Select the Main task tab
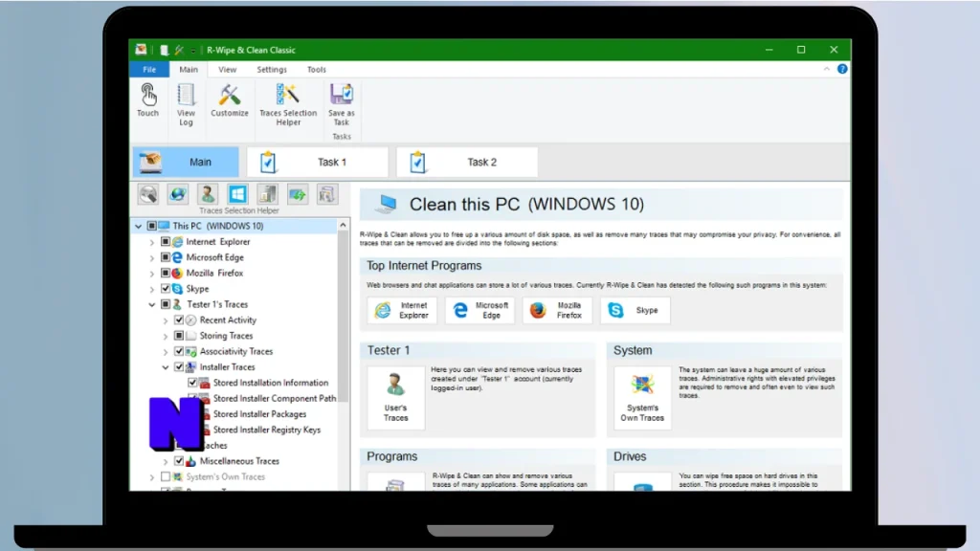This screenshot has width=980, height=551. tap(186, 163)
